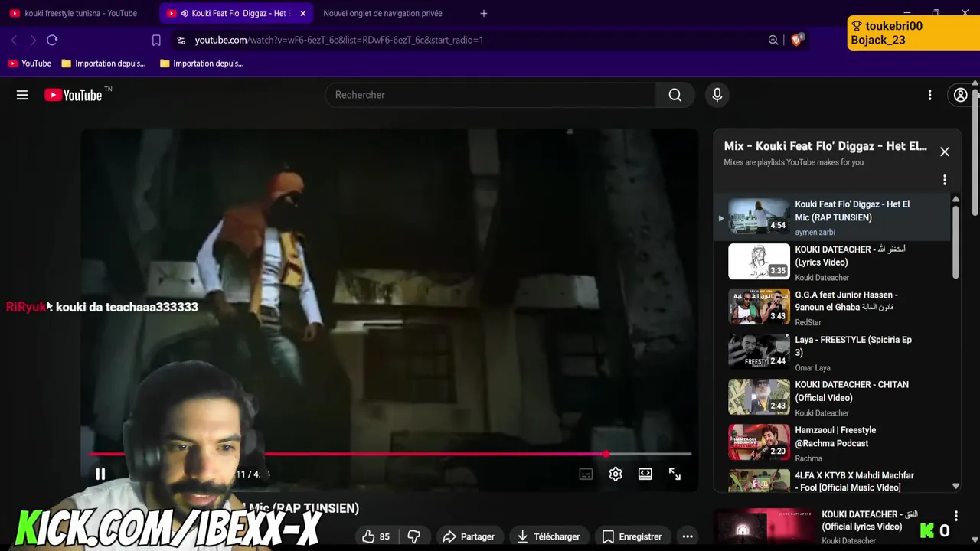This screenshot has height=551, width=980.
Task: Click channel name Omar Laya
Action: (812, 368)
